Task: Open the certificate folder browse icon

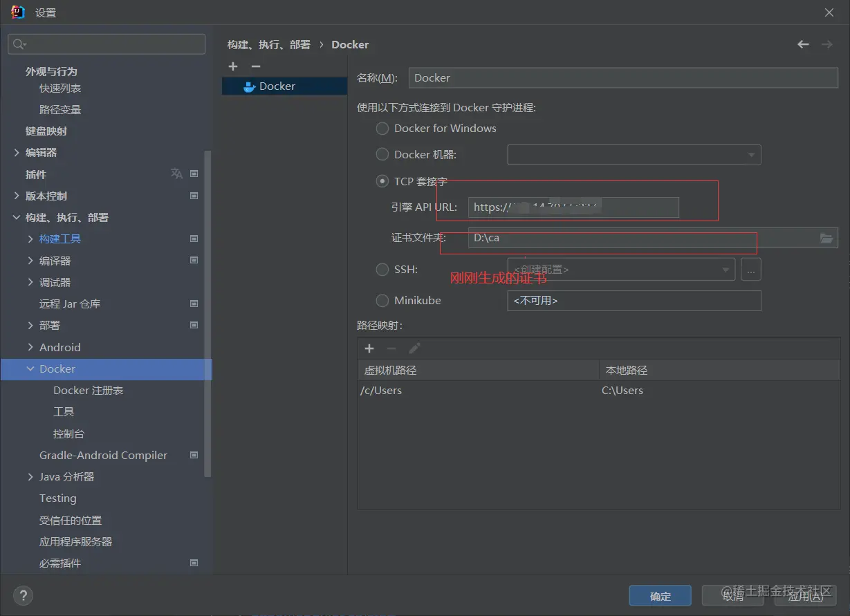Action: tap(826, 238)
